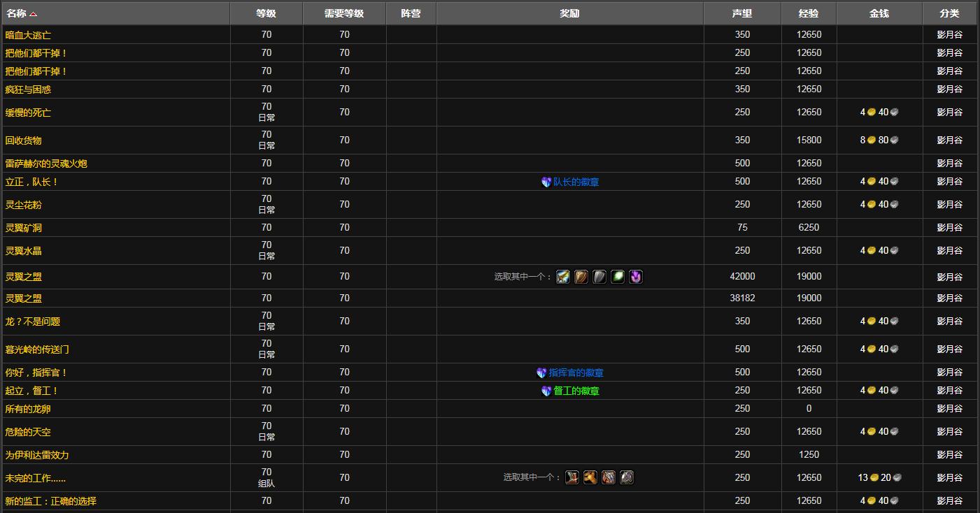The image size is (980, 513).
Task: Select the purple flame reward icon
Action: pos(635,277)
